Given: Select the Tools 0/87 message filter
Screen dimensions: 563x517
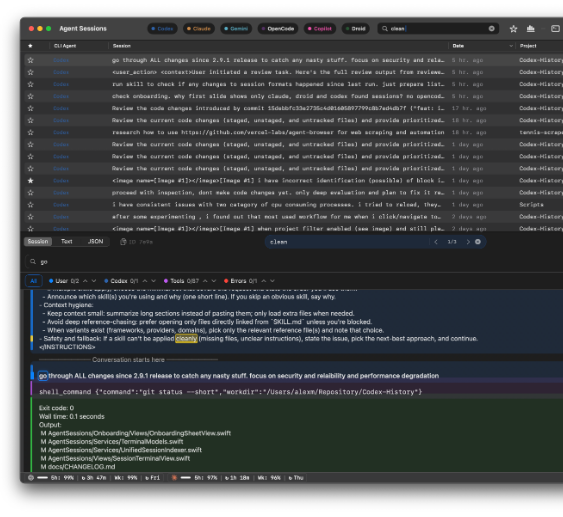Looking at the screenshot, I should coord(181,281).
